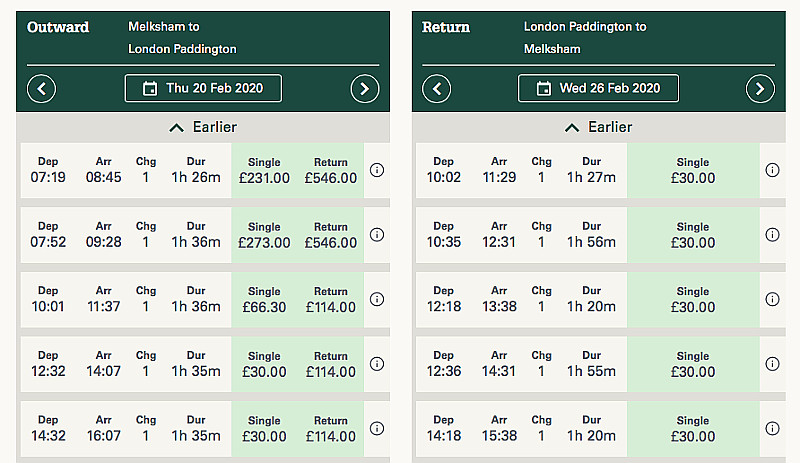Show info for 14:18 return train
This screenshot has width=800, height=463.
coord(772,428)
